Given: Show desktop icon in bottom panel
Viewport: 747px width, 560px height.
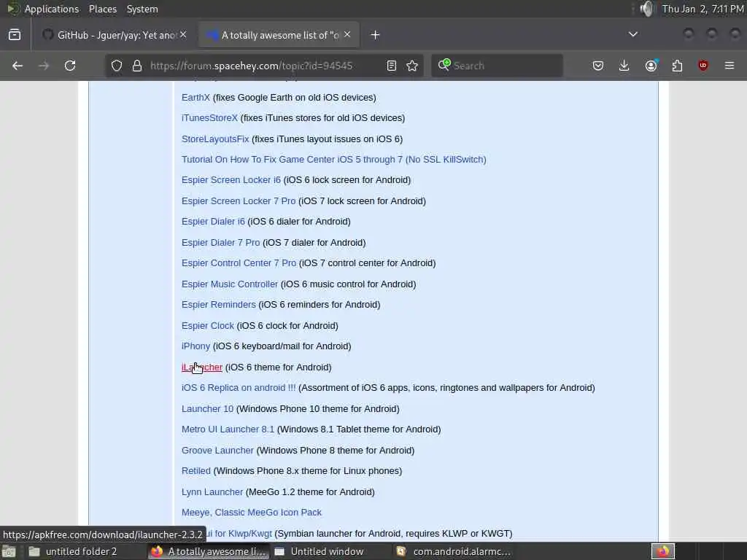Looking at the screenshot, I should (x=9, y=551).
